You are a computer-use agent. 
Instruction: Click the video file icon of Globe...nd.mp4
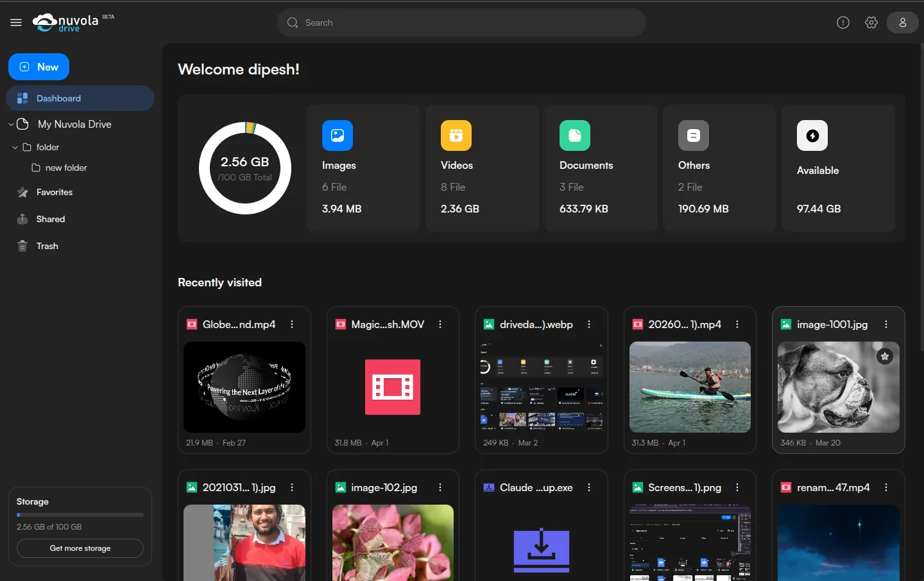pyautogui.click(x=192, y=325)
